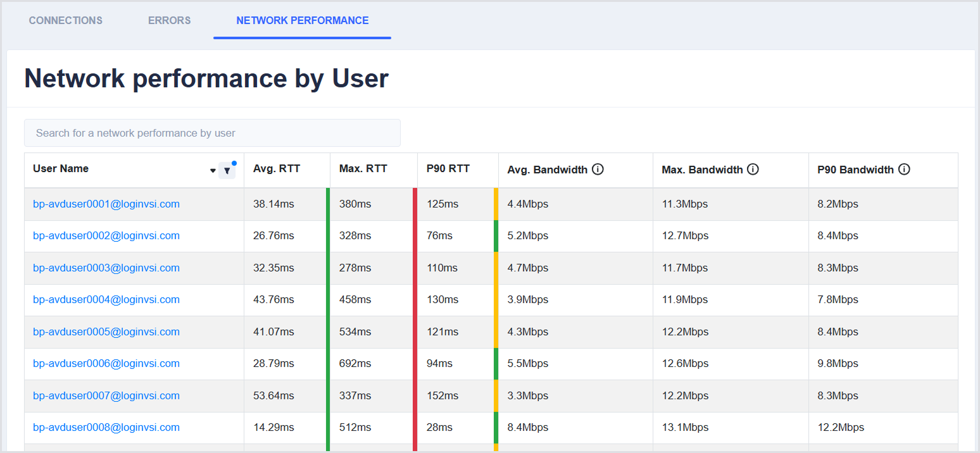Select the 8.4Mbps Avg. Bandwidth cell
Viewport: 980px width, 453px height.
(575, 427)
